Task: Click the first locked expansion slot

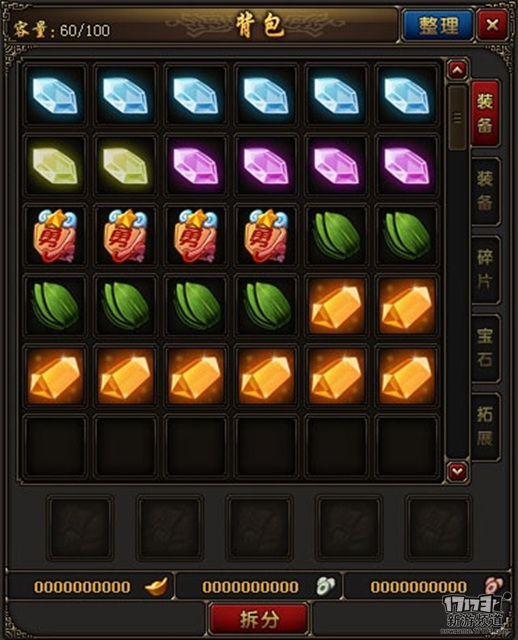Action: [80, 527]
